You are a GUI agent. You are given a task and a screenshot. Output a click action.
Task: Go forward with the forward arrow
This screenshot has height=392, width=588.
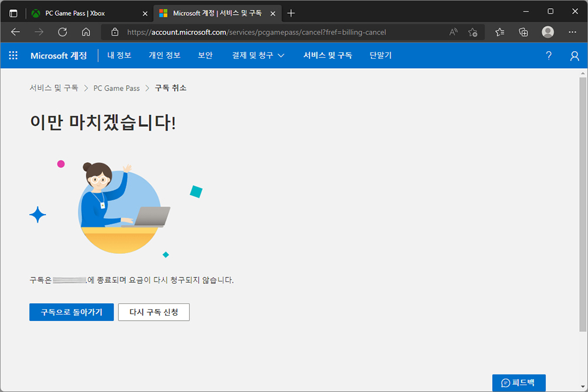click(x=39, y=32)
